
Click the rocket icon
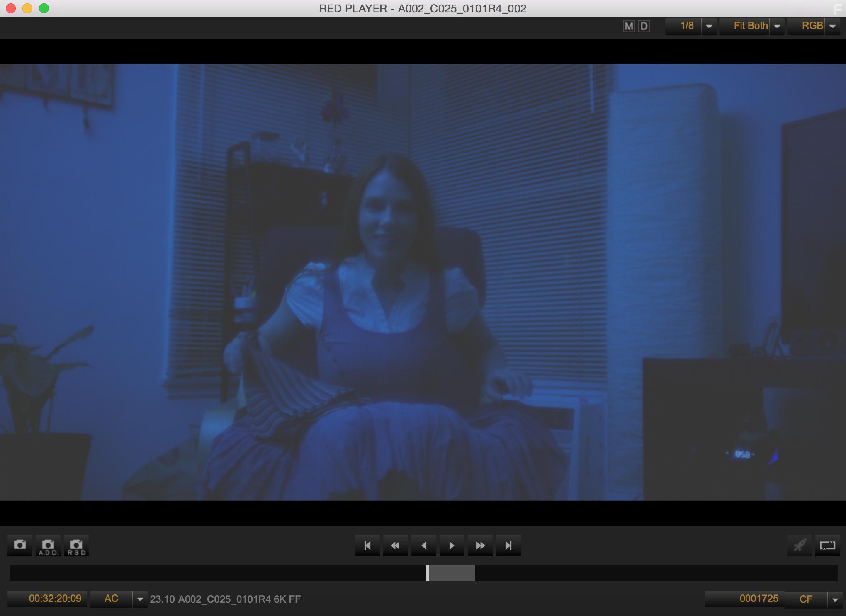pyautogui.click(x=800, y=546)
